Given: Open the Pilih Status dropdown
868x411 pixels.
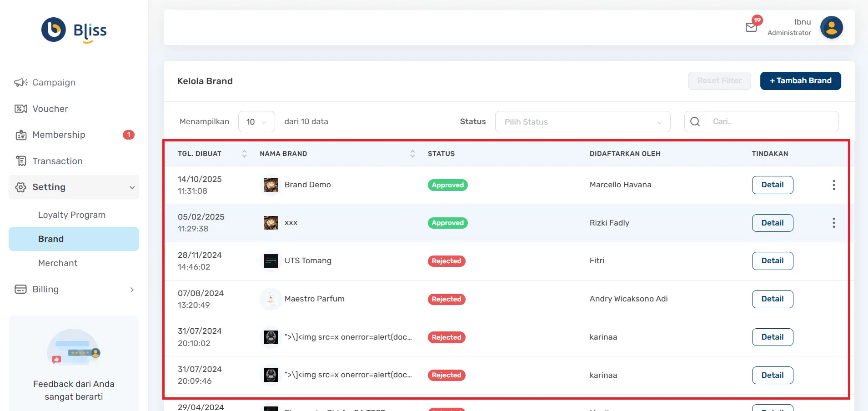Looking at the screenshot, I should [x=582, y=122].
